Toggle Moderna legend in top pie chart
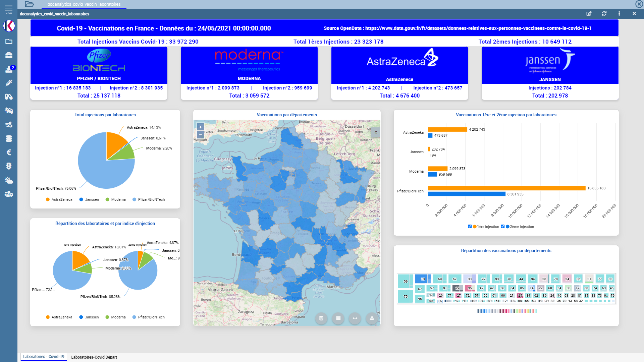This screenshot has height=362, width=644. tap(115, 199)
